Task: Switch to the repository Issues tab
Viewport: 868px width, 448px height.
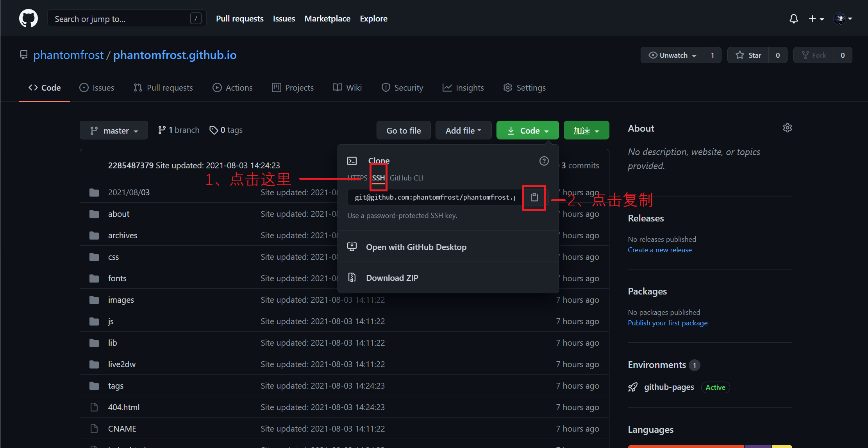Action: tap(97, 87)
